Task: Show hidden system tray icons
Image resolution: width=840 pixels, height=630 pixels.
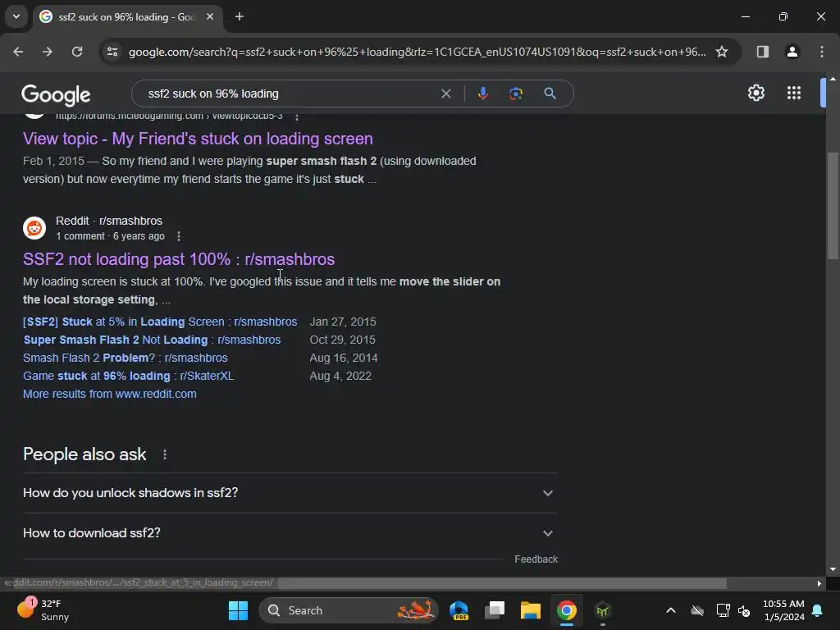Action: click(x=670, y=610)
